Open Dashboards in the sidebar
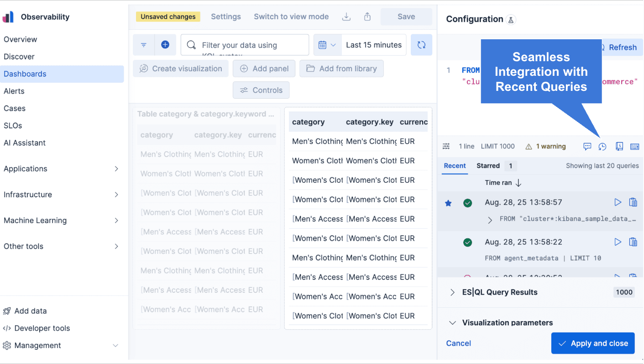 coord(25,74)
